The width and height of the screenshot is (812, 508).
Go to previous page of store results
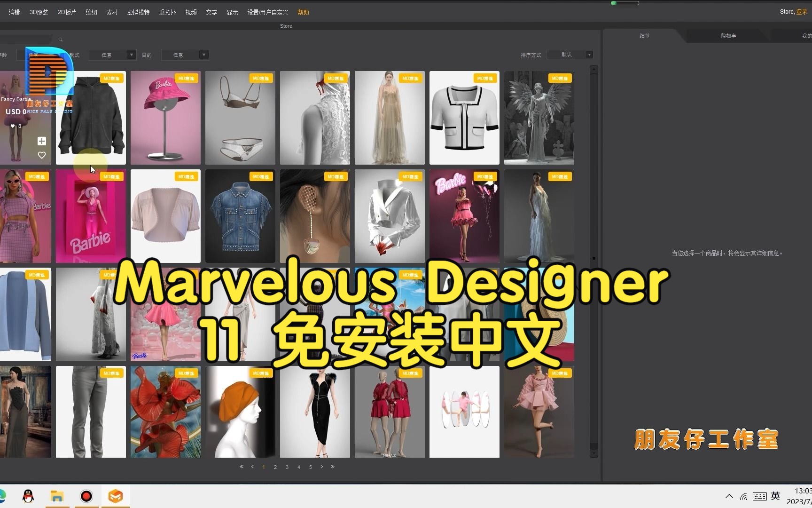click(x=252, y=467)
